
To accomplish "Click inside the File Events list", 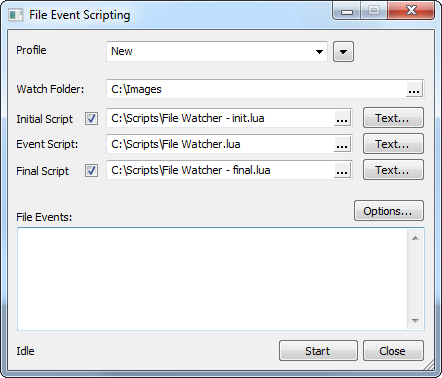I will pyautogui.click(x=212, y=279).
